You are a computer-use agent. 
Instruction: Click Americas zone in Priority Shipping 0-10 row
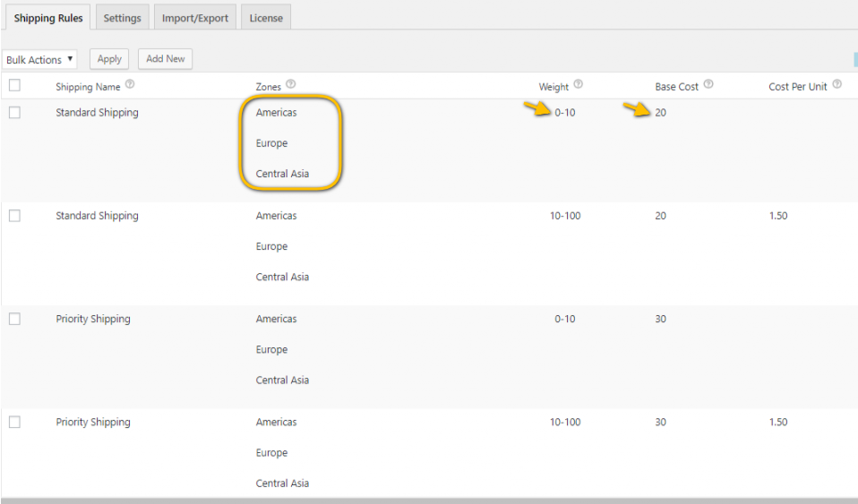click(x=277, y=319)
